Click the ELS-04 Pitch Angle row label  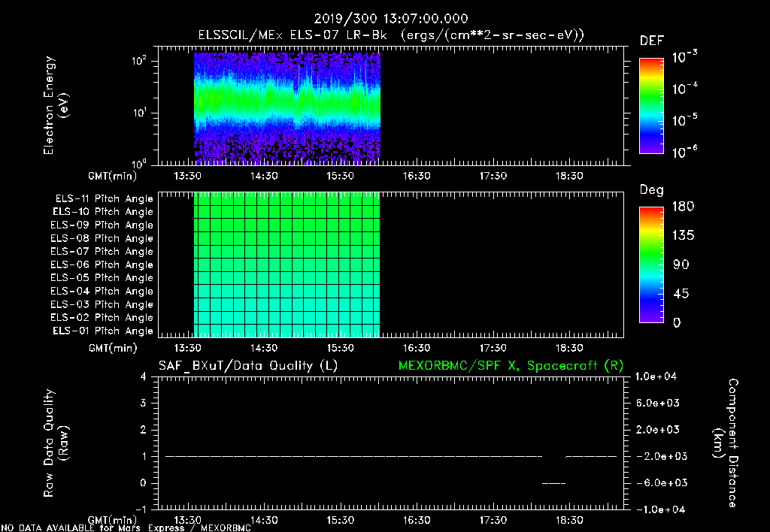(102, 291)
